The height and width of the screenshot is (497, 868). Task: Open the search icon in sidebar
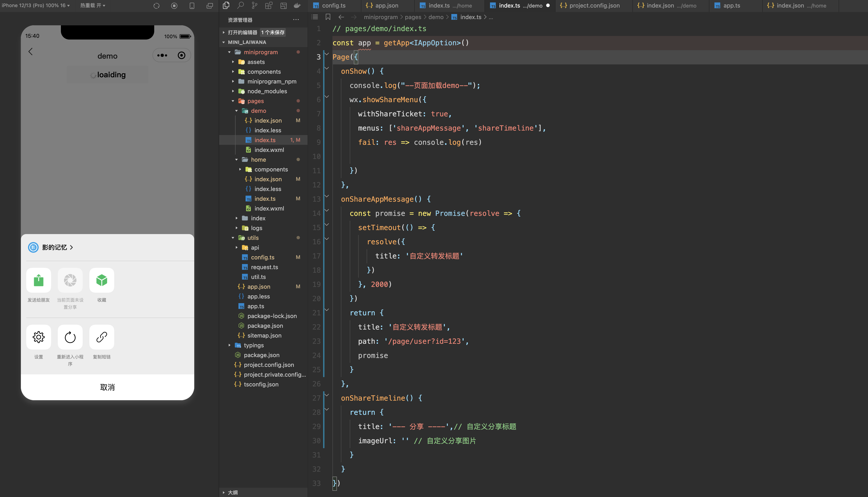click(240, 6)
